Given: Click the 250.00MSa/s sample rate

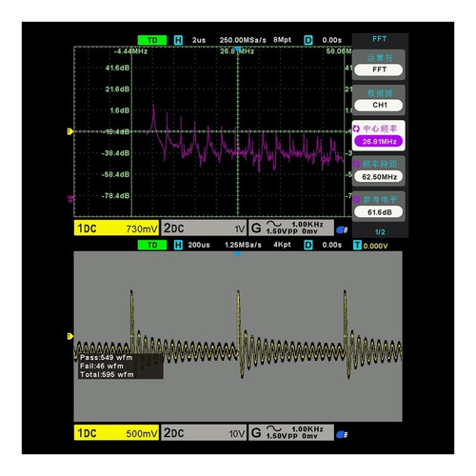Looking at the screenshot, I should click(x=243, y=40).
